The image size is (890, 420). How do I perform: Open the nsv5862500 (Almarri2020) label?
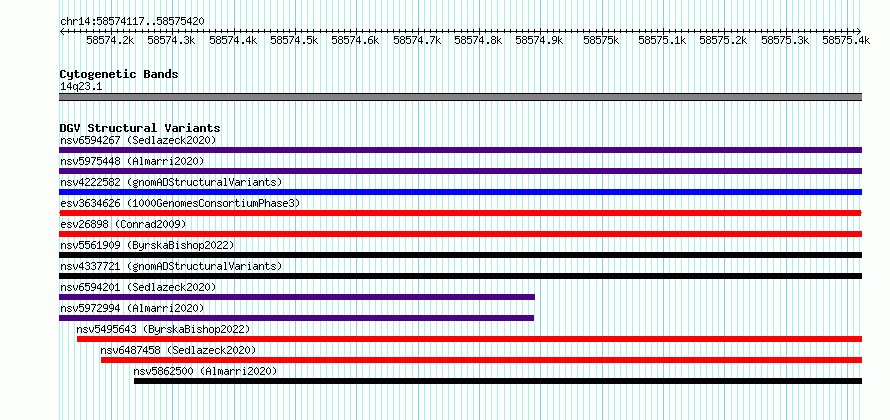205,371
